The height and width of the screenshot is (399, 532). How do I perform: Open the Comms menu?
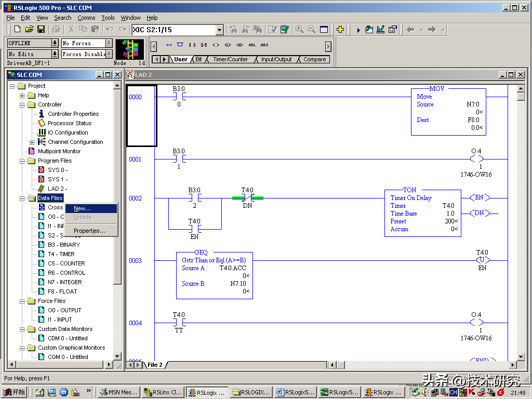click(86, 18)
